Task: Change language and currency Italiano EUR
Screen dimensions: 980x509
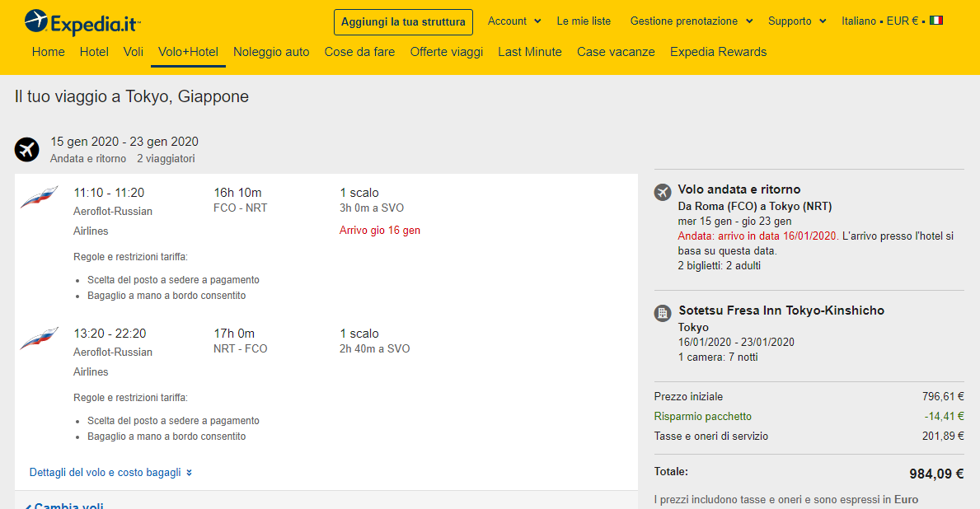Action: (x=892, y=21)
